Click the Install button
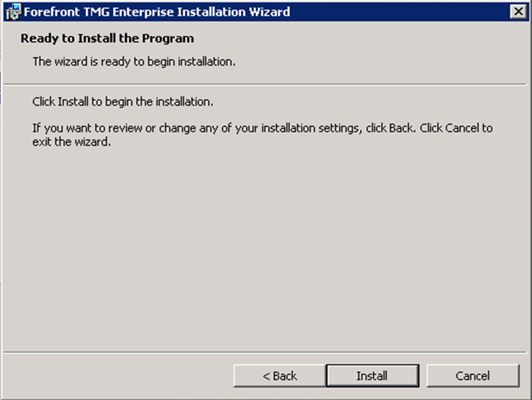Image resolution: width=532 pixels, height=400 pixels. point(371,376)
